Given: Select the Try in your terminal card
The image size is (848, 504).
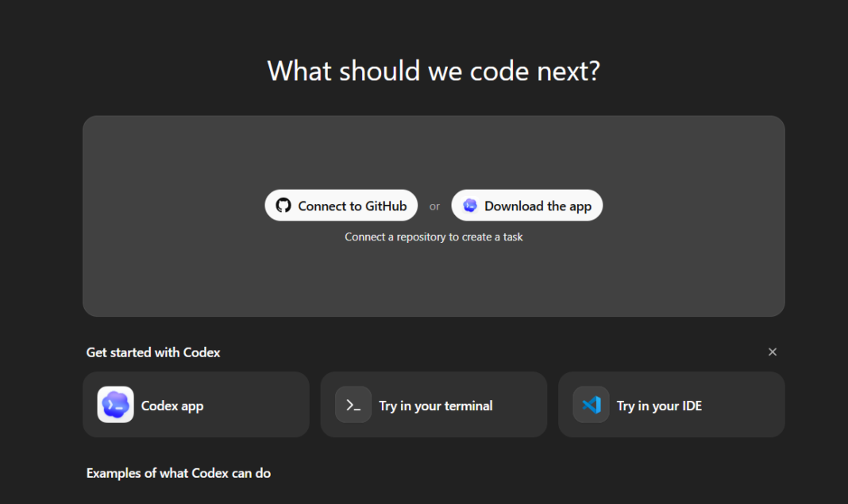Looking at the screenshot, I should [x=435, y=406].
